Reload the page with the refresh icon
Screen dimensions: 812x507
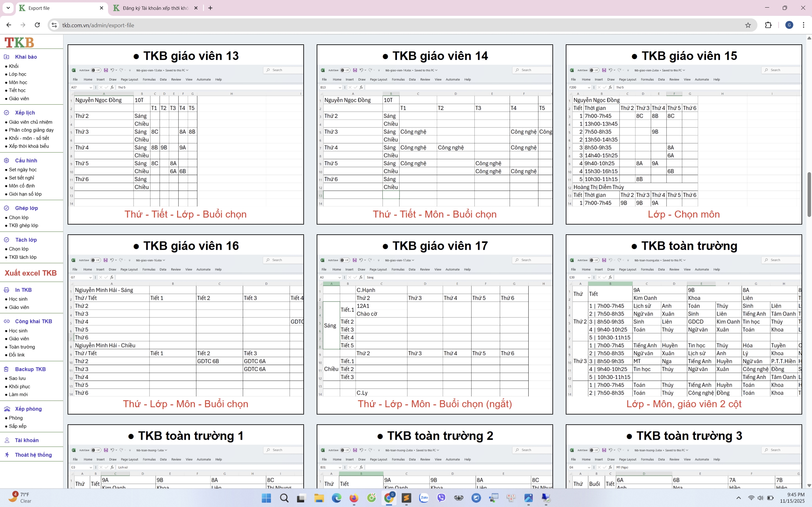click(37, 25)
